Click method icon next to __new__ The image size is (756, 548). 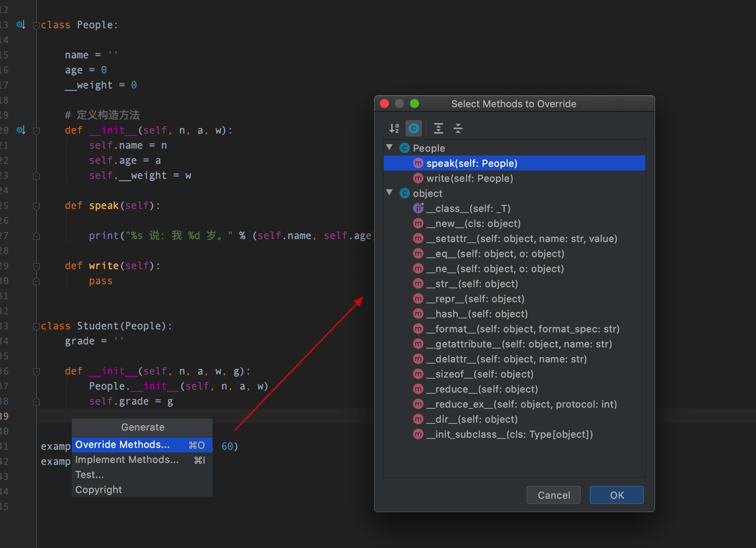click(x=418, y=223)
